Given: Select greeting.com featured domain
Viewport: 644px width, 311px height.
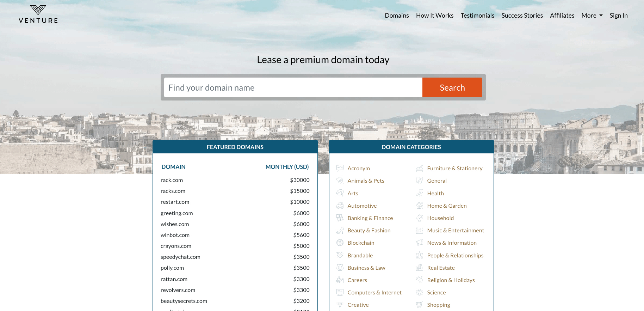Looking at the screenshot, I should [177, 213].
